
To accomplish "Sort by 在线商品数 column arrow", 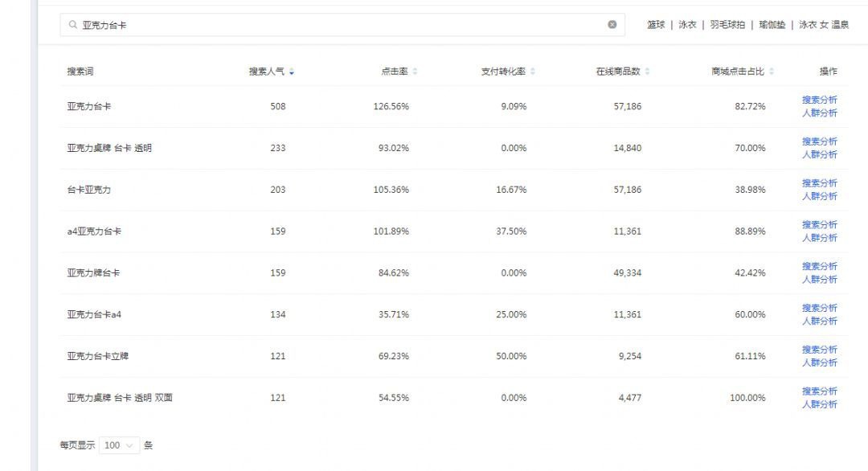I will [647, 72].
